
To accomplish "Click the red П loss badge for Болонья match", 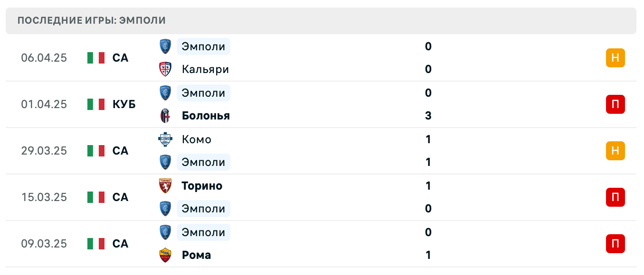I will [x=616, y=104].
